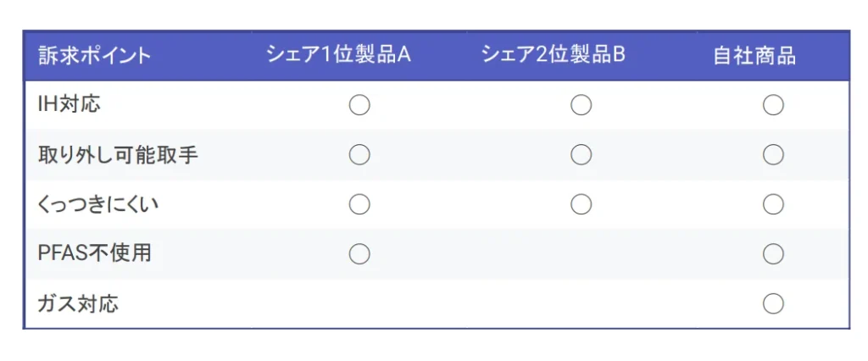The height and width of the screenshot is (361, 868).
Task: Select the IH対応 row label
Action: coord(70,105)
